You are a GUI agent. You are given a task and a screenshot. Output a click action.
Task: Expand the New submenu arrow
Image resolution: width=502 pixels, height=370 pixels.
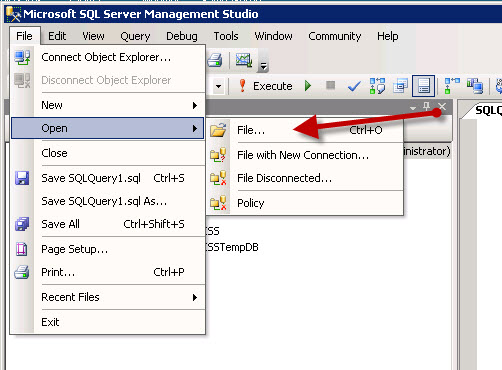[x=195, y=105]
